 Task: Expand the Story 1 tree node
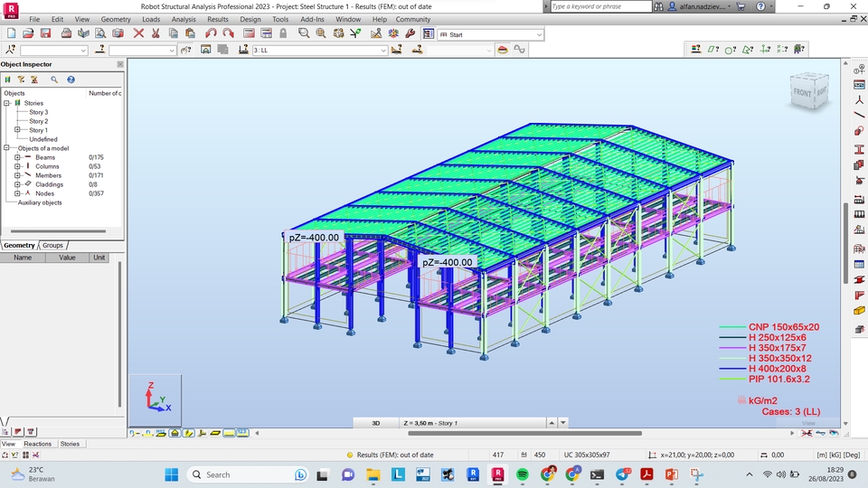(17, 130)
